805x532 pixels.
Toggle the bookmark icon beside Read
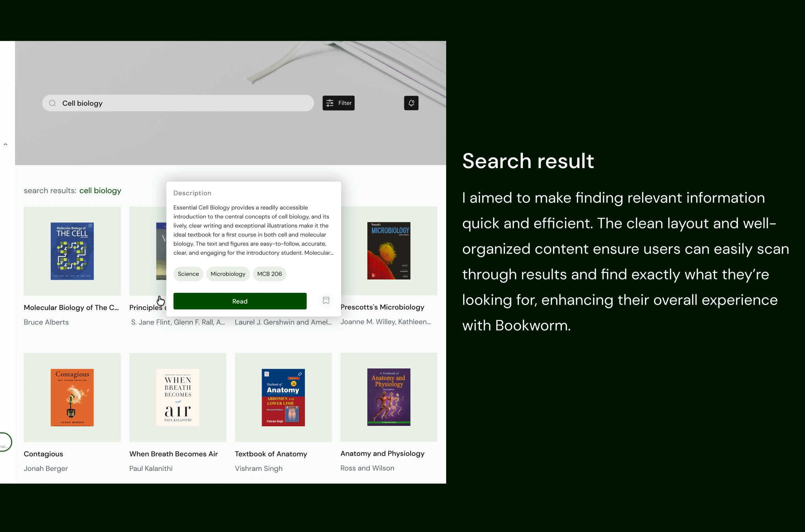pyautogui.click(x=326, y=301)
